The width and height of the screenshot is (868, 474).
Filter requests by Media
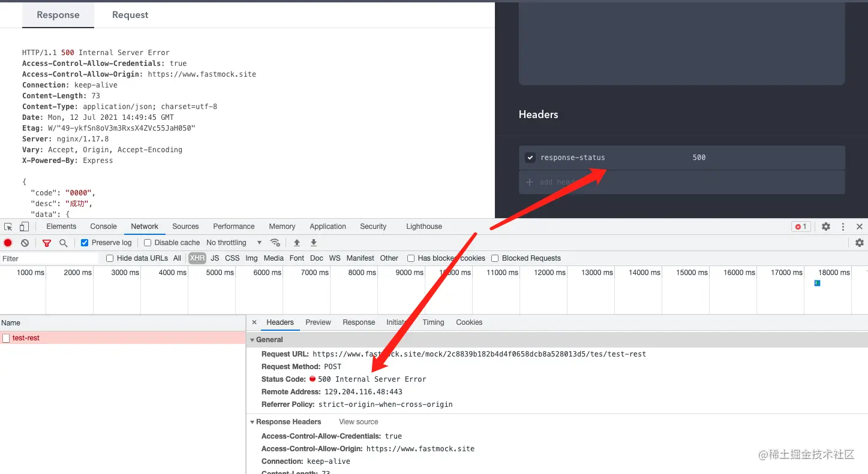pyautogui.click(x=274, y=258)
